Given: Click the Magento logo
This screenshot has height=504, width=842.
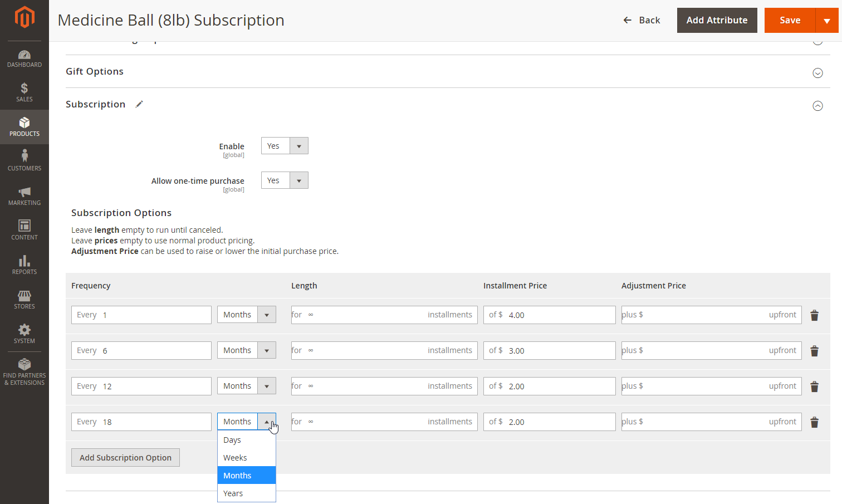Looking at the screenshot, I should (25, 17).
